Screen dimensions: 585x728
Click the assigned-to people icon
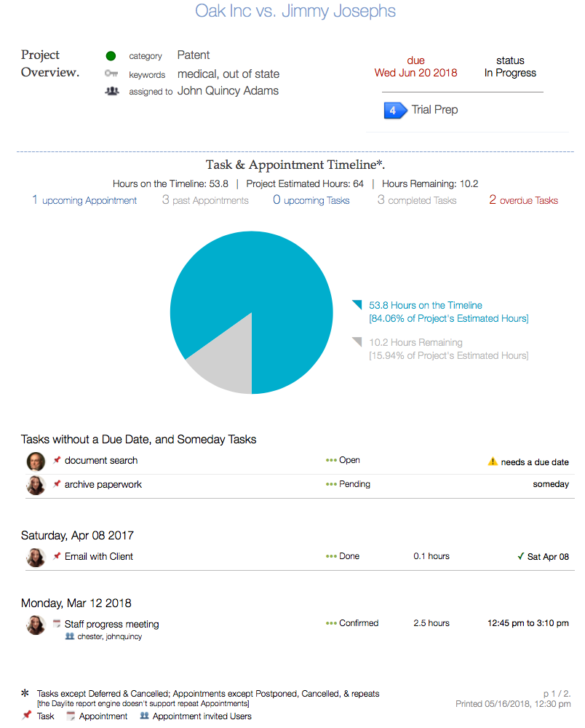tap(111, 91)
